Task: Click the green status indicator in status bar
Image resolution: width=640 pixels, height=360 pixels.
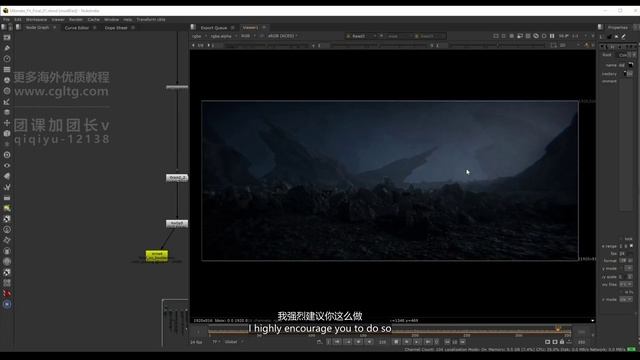Action: click(x=632, y=349)
